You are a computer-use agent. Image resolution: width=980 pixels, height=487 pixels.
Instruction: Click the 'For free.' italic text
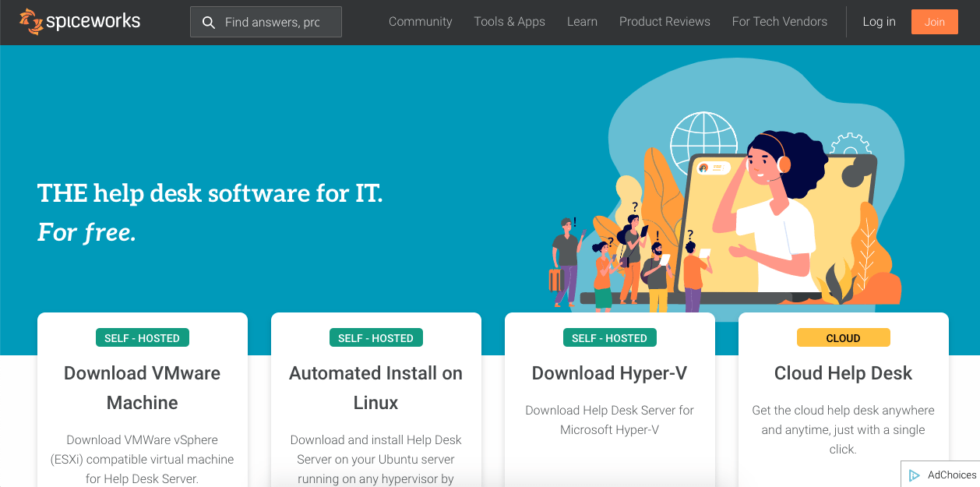coord(86,231)
